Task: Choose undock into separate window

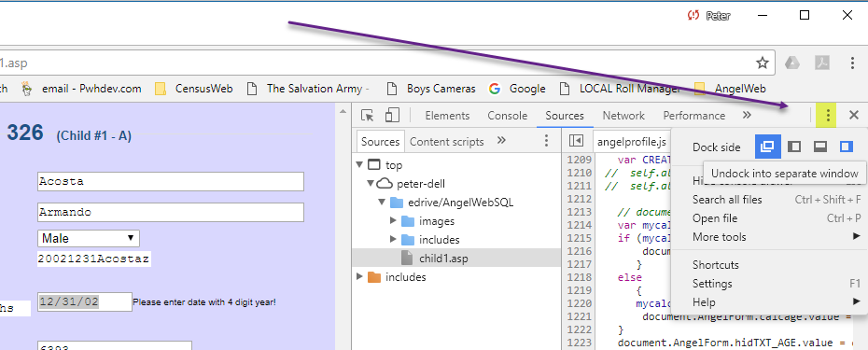Action: pos(768,147)
